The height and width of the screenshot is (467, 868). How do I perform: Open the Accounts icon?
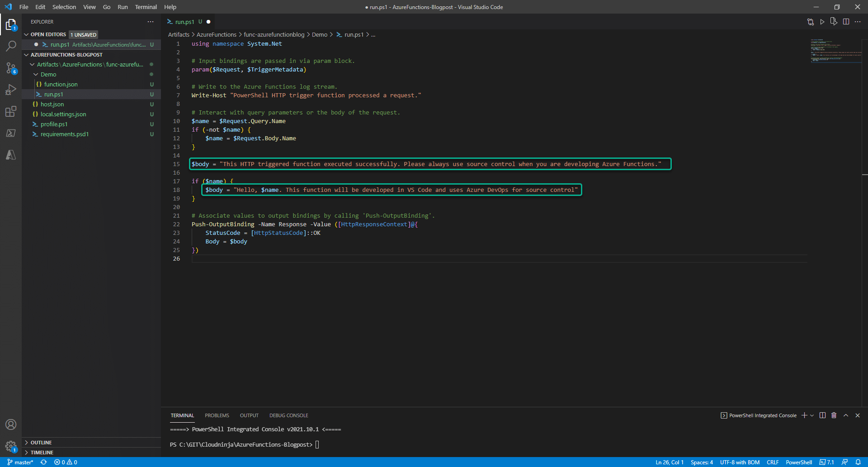(11, 424)
